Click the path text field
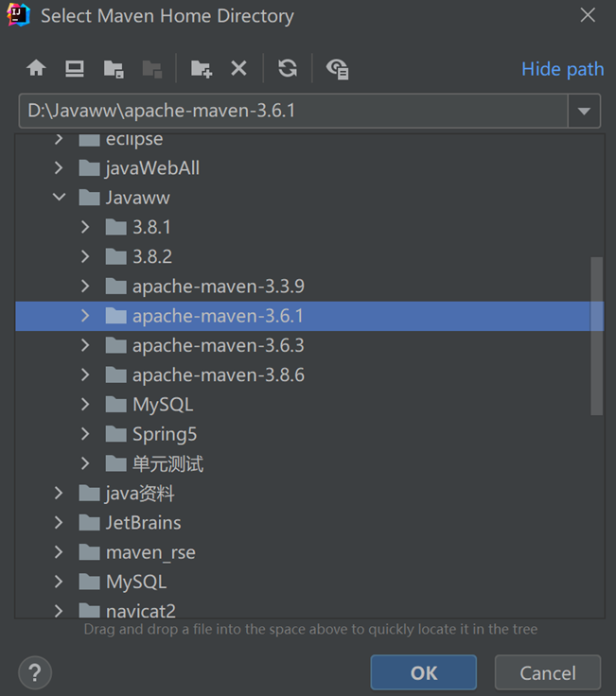Viewport: 616px width, 696px height. tap(293, 111)
